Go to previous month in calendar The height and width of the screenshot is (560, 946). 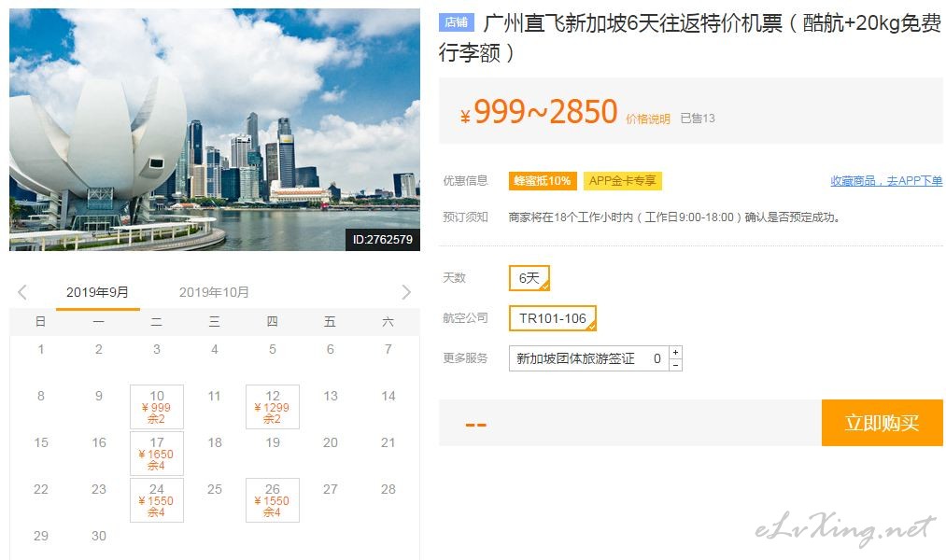pyautogui.click(x=22, y=292)
